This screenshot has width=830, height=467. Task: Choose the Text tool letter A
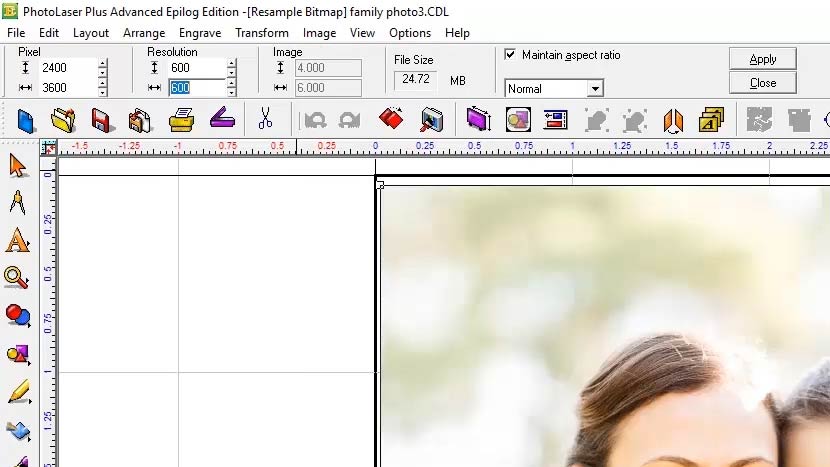click(x=18, y=241)
